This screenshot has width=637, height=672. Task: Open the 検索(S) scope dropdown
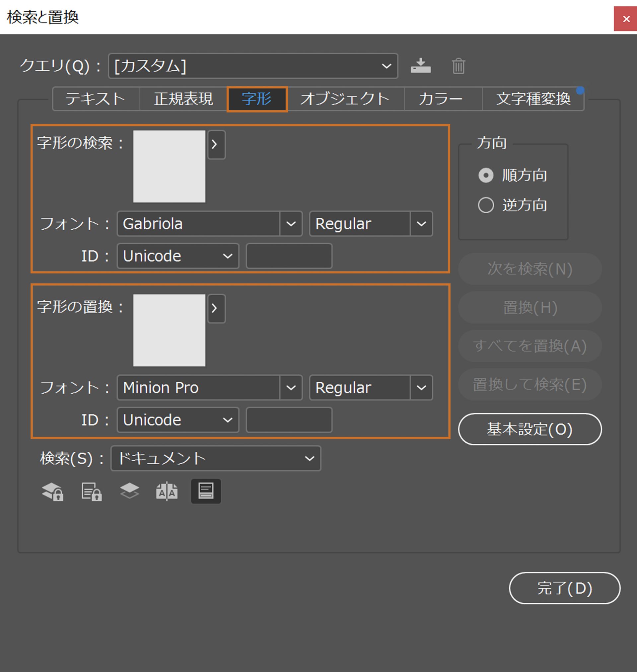[x=309, y=458]
